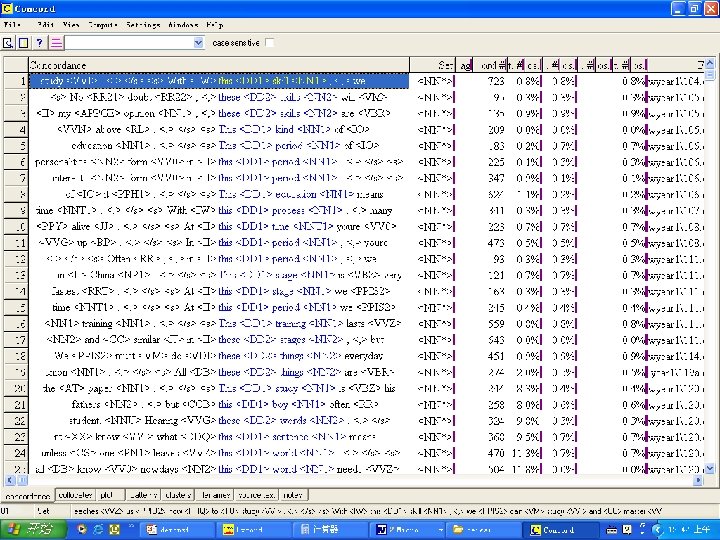Viewport: 720px width, 540px height.
Task: Expand the toolbar search combo box arrow
Action: point(198,43)
